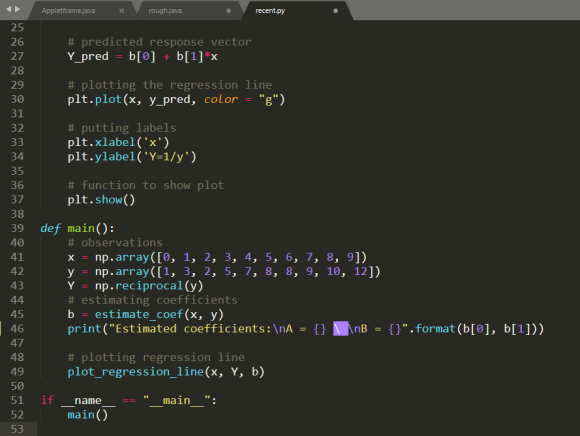Click 'array' in the x assignment on line 41

coord(132,257)
